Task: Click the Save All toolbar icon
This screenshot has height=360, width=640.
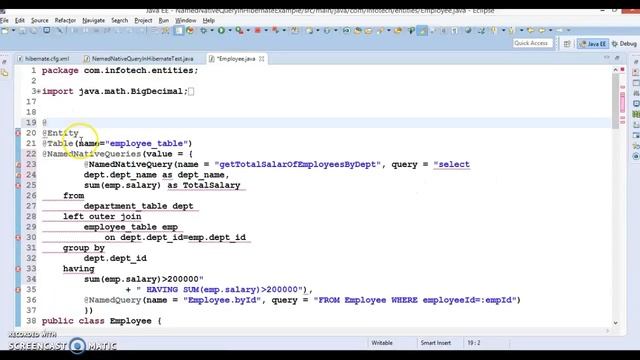Action: tap(34, 31)
